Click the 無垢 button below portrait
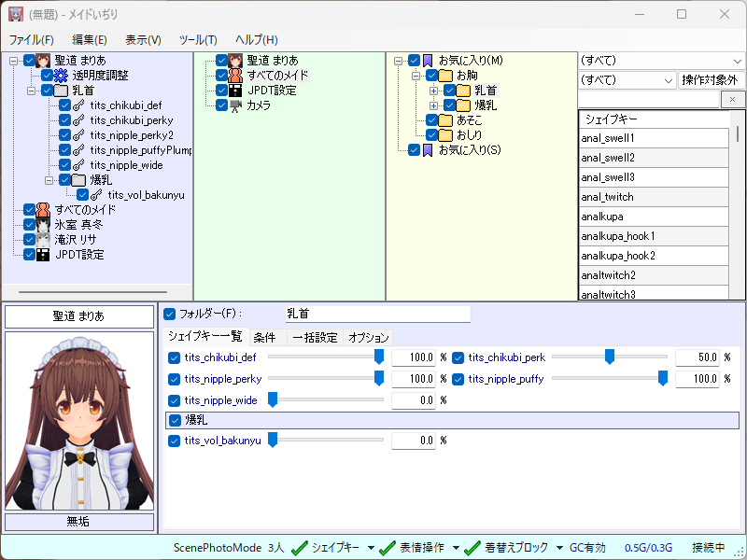The height and width of the screenshot is (560, 747). pyautogui.click(x=78, y=522)
